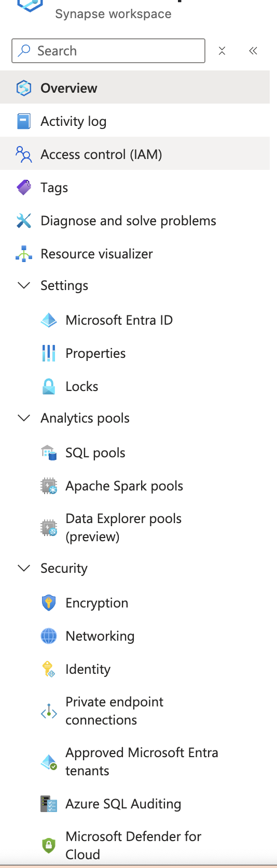Screen dimensions: 277x868
Task: Click the Search input field
Action: click(108, 51)
